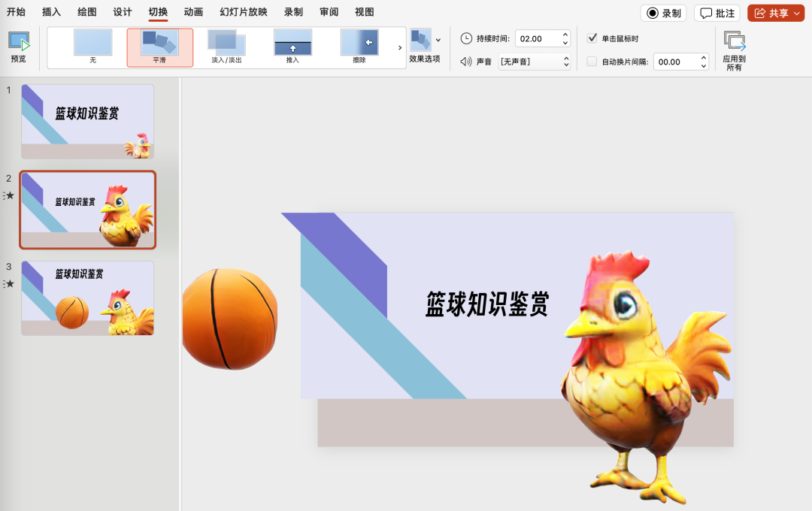The width and height of the screenshot is (812, 511).
Task: Choose the 淡入/淡出 fade transition
Action: [226, 47]
